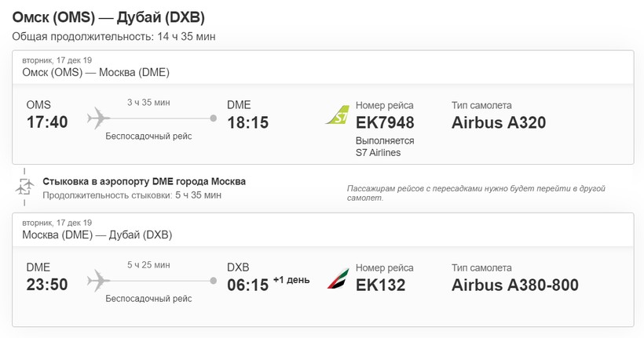Click flight number EK132
The height and width of the screenshot is (338, 644).
pos(380,285)
